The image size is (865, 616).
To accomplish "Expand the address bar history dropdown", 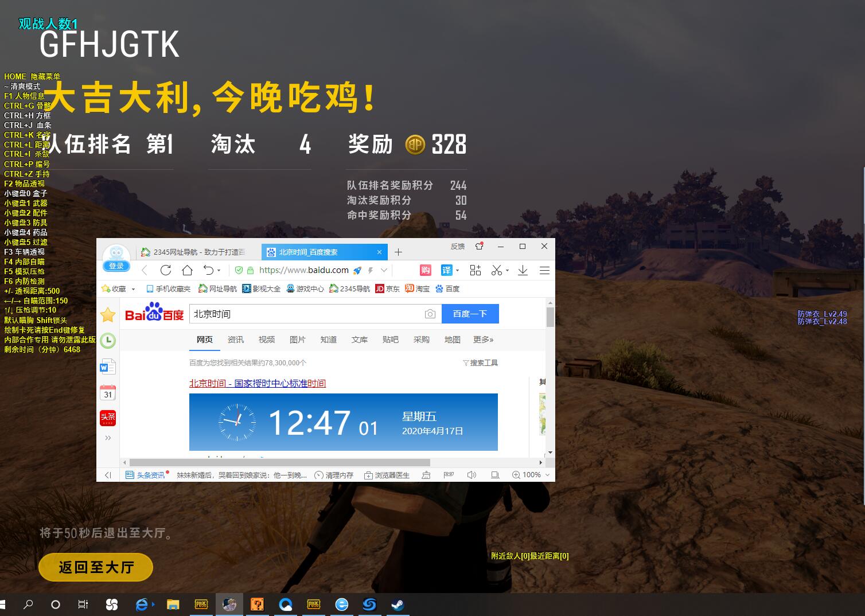I will click(x=384, y=270).
